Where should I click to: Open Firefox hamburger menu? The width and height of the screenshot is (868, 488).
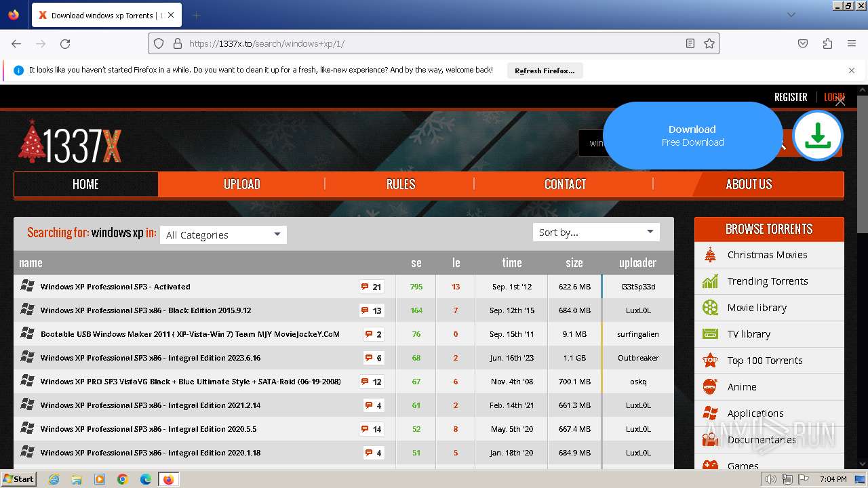click(852, 43)
